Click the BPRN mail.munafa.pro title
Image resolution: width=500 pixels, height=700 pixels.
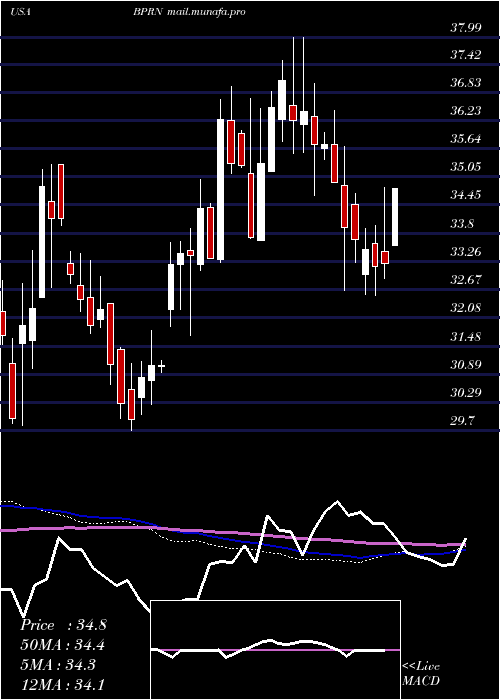(189, 13)
